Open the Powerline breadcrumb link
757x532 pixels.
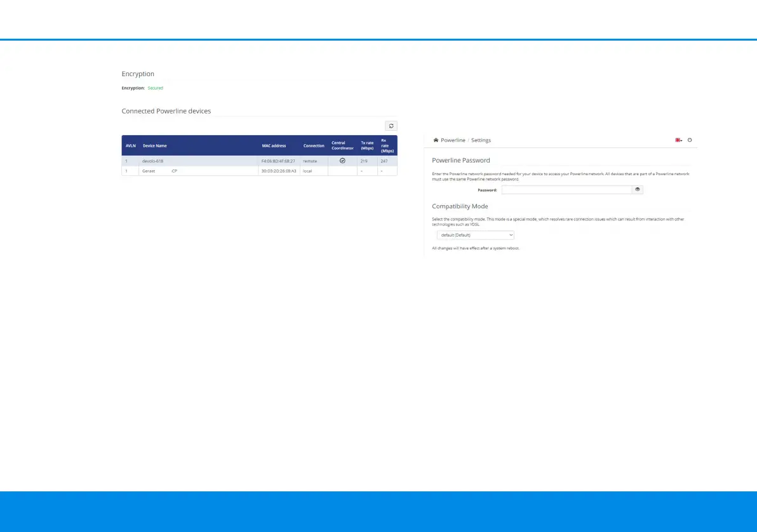point(453,140)
